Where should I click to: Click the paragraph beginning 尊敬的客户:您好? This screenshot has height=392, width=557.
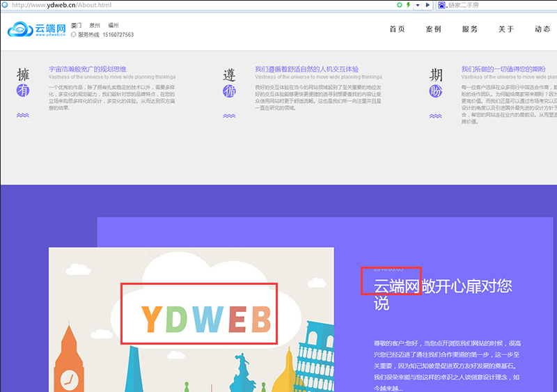coord(447,366)
